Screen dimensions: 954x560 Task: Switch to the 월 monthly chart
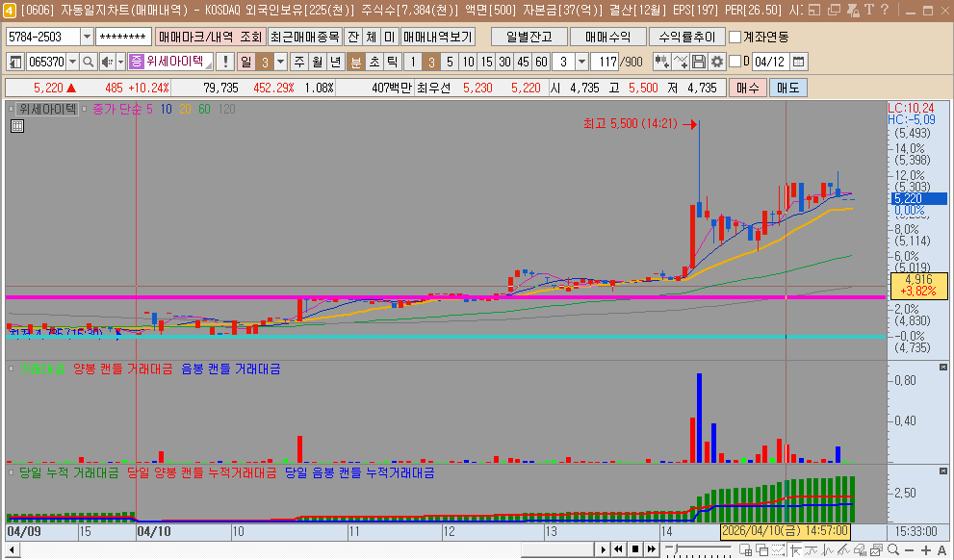(x=318, y=62)
